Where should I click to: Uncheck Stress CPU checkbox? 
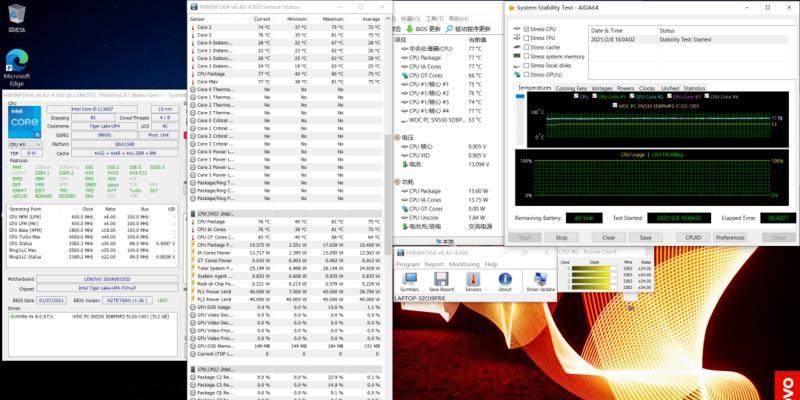point(526,29)
